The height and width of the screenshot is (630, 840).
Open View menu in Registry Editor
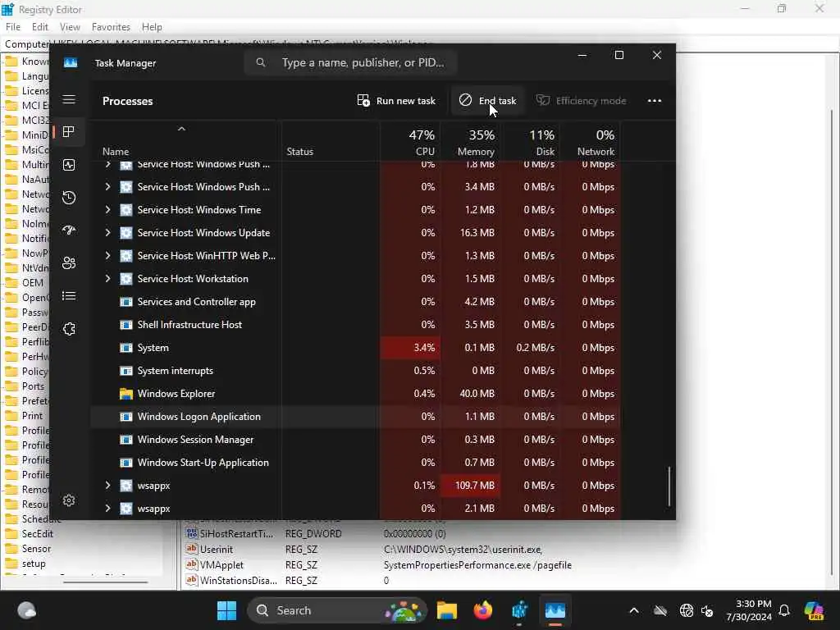pyautogui.click(x=70, y=27)
